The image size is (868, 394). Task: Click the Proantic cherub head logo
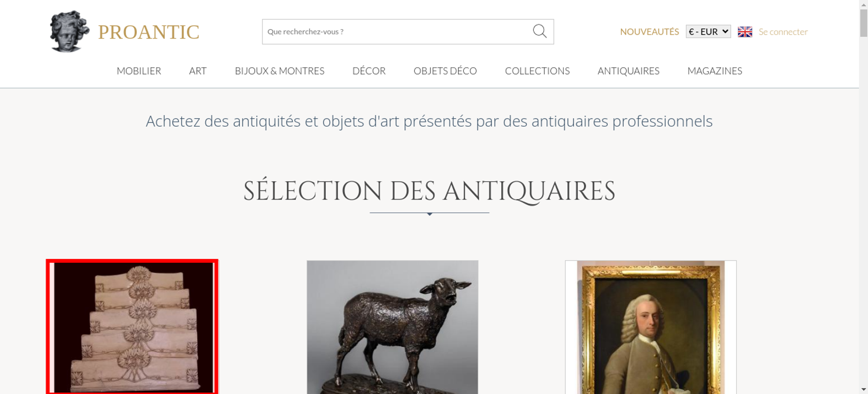tap(69, 32)
